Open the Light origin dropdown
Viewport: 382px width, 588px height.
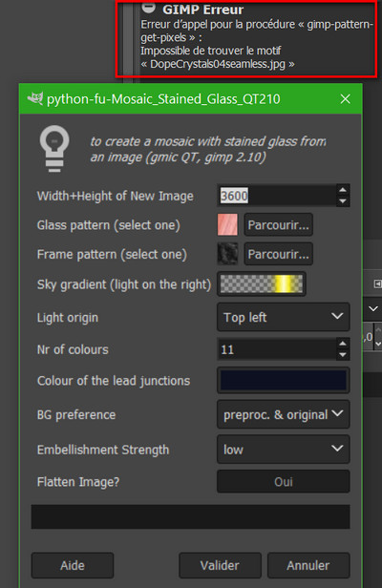(284, 317)
